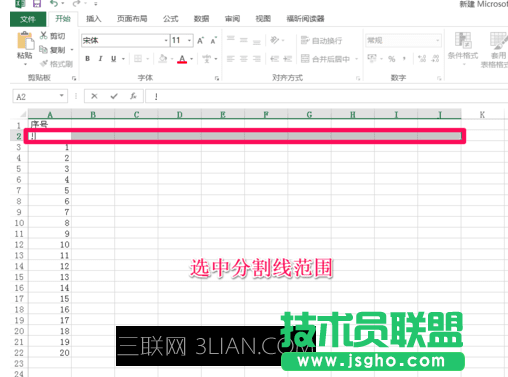
Task: Apply cell borders icon
Action: click(x=138, y=59)
